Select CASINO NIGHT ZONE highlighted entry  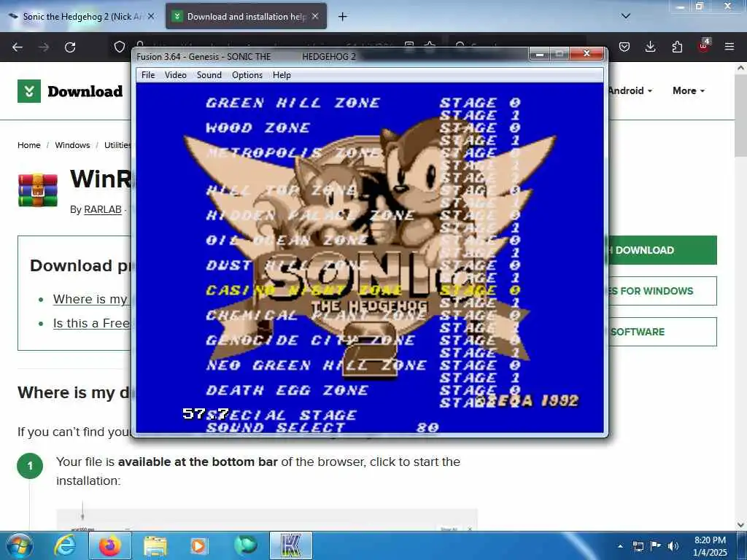(303, 290)
